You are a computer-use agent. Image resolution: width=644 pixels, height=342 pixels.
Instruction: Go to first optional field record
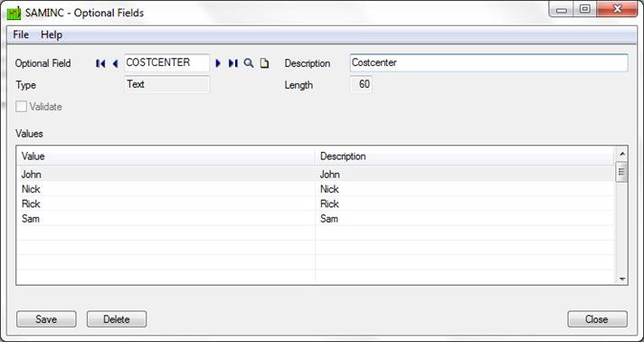pos(100,63)
